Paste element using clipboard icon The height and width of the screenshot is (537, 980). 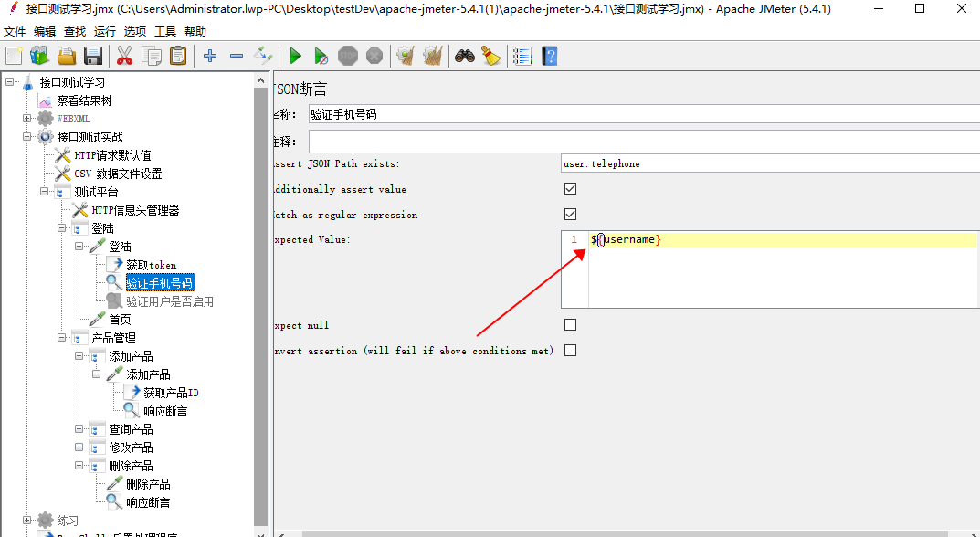click(178, 57)
